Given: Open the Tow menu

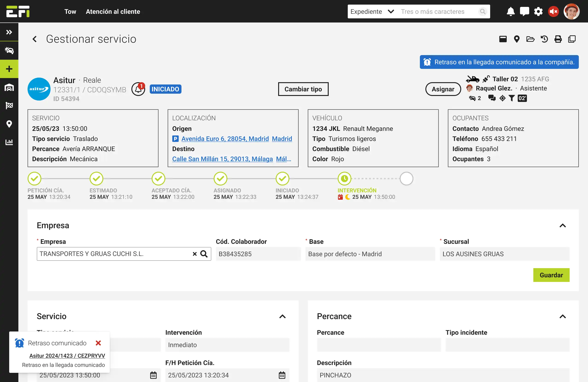Looking at the screenshot, I should point(70,12).
